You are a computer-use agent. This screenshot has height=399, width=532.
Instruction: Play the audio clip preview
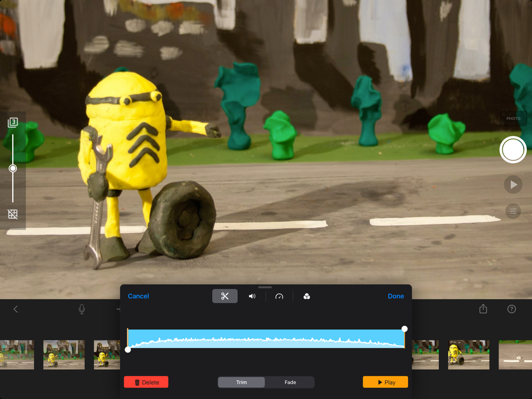tap(385, 382)
